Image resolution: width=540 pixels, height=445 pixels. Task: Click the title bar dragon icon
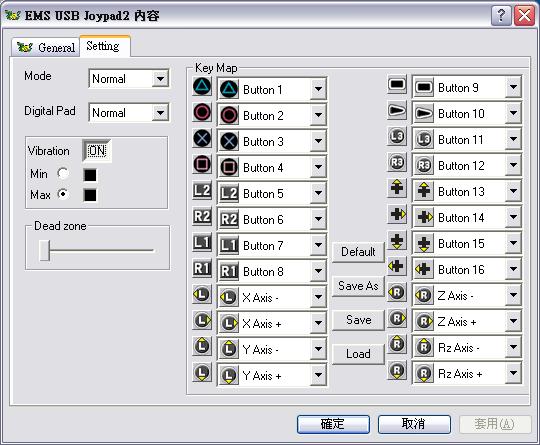[13, 15]
